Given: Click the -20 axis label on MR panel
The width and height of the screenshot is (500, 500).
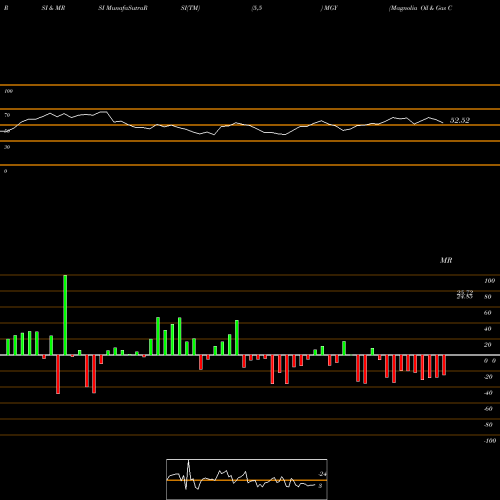Looking at the screenshot, I should pyautogui.click(x=488, y=377).
